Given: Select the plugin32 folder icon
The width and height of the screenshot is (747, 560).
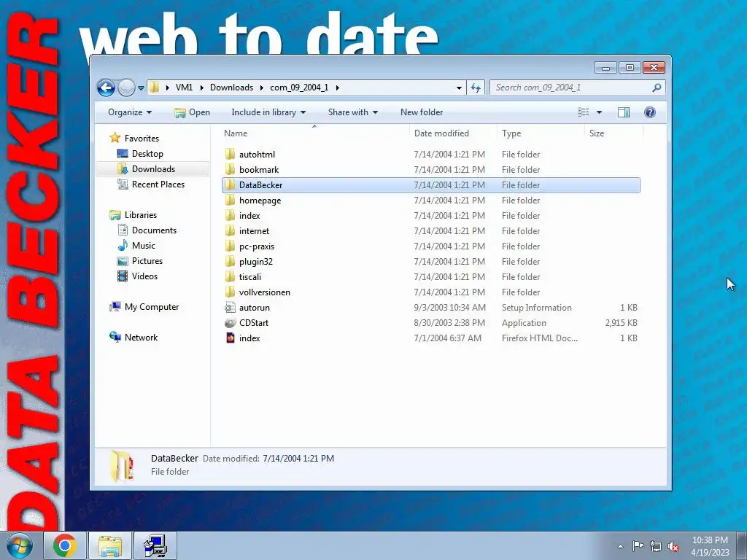Looking at the screenshot, I should 230,261.
